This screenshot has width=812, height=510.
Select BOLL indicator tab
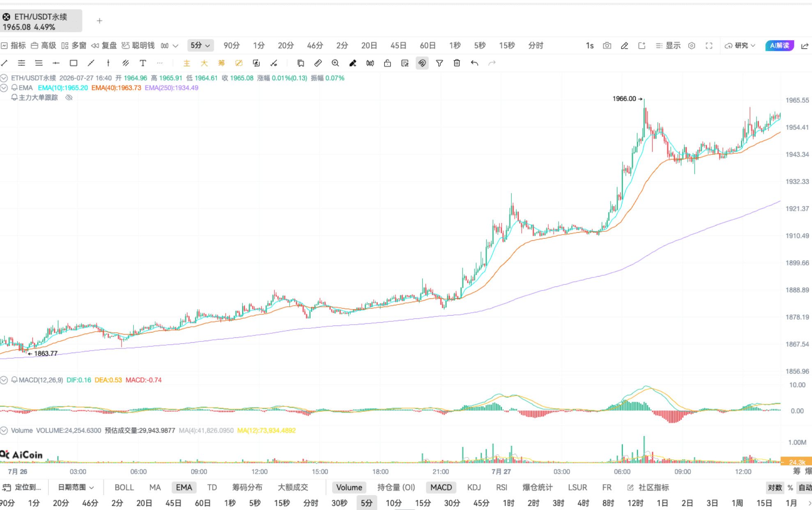pos(124,487)
